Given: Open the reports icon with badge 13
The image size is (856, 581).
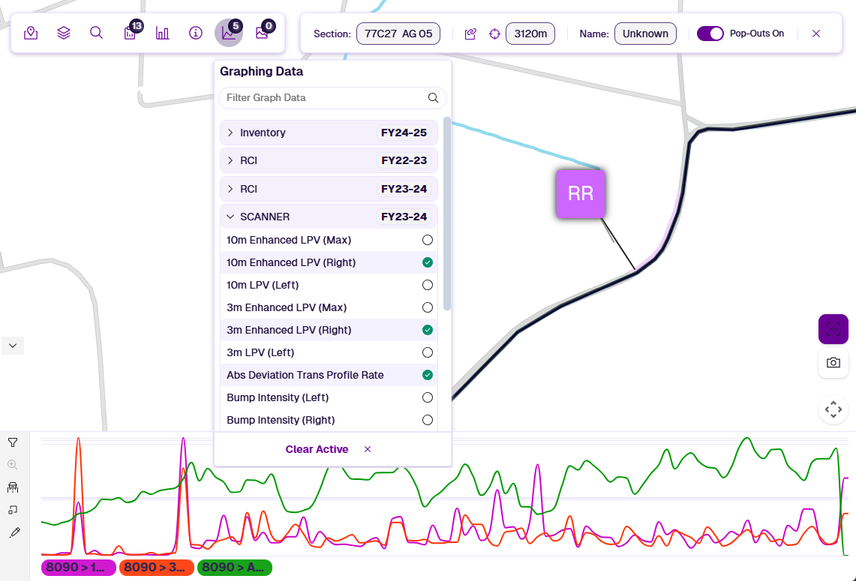Looking at the screenshot, I should coord(130,33).
